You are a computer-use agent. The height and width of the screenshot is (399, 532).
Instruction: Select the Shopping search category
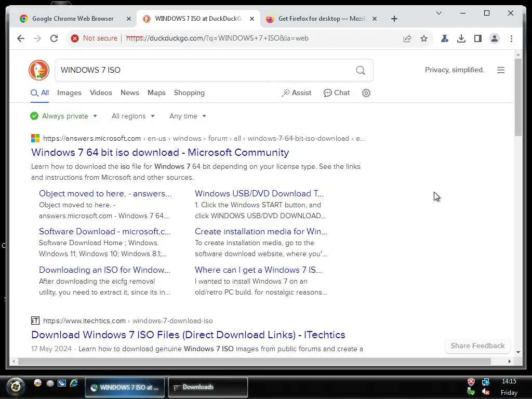pyautogui.click(x=189, y=93)
